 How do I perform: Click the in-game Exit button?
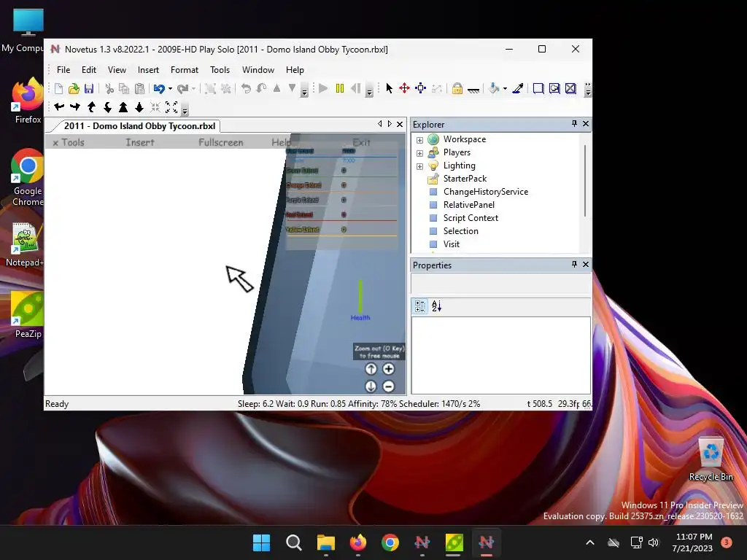coord(361,142)
